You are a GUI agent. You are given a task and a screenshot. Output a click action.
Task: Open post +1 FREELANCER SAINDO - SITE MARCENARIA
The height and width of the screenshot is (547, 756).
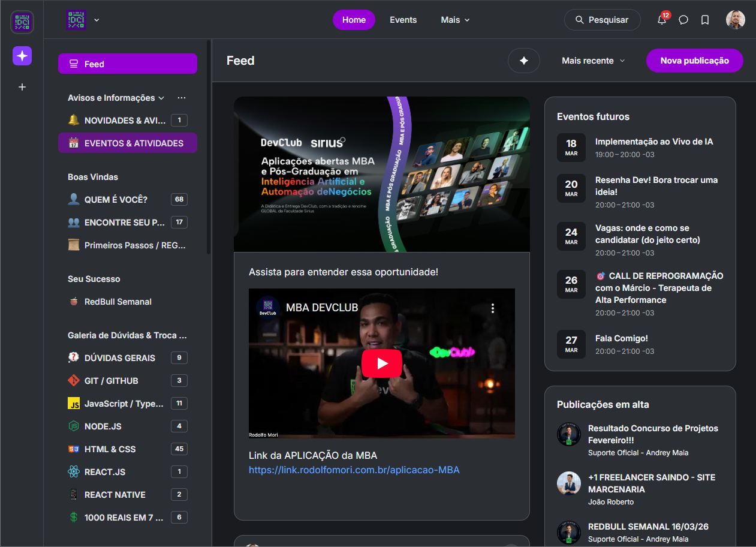[x=652, y=483]
